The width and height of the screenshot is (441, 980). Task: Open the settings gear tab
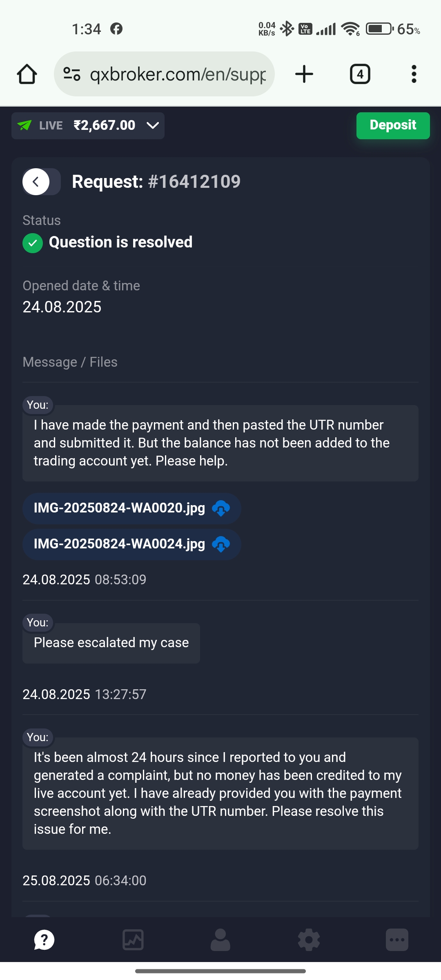tap(309, 940)
